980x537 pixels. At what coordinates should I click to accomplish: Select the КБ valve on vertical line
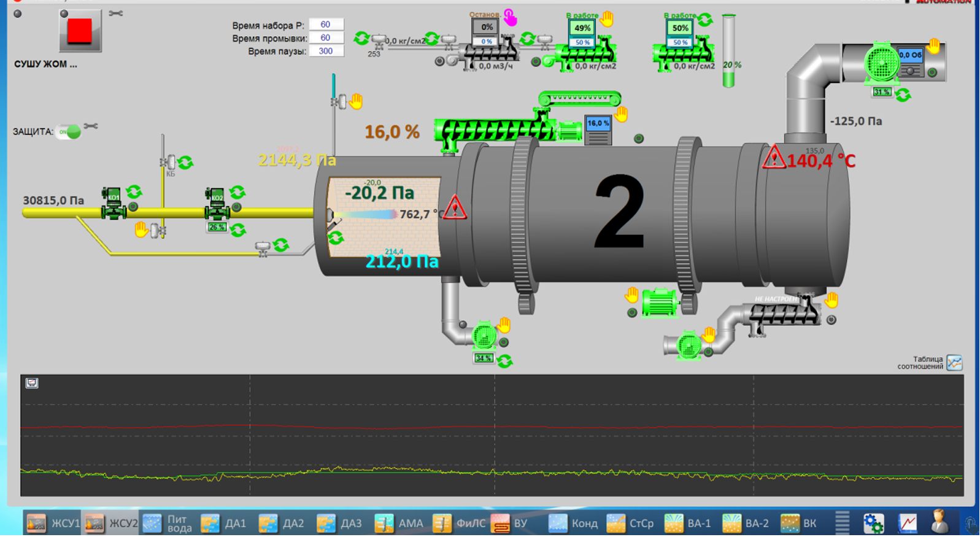[x=168, y=163]
